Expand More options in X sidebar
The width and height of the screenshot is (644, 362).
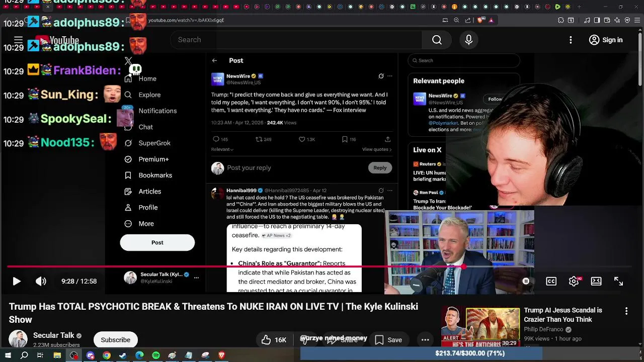(139, 223)
